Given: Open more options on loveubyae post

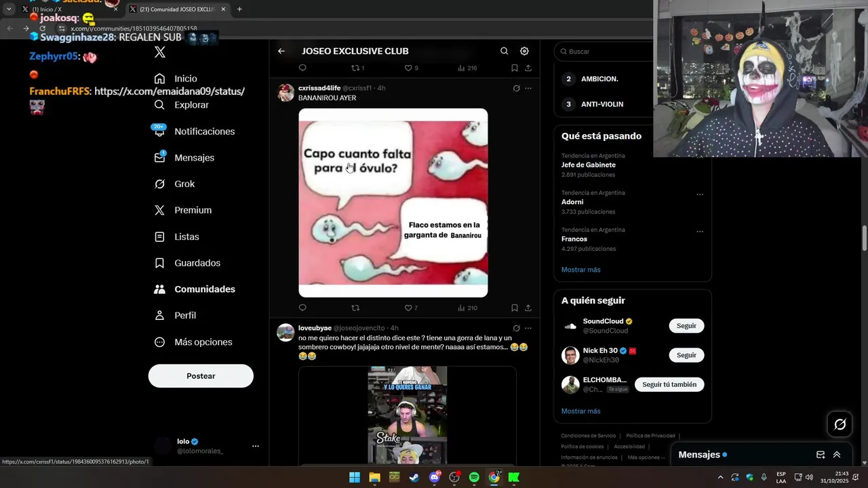Looking at the screenshot, I should click(528, 328).
